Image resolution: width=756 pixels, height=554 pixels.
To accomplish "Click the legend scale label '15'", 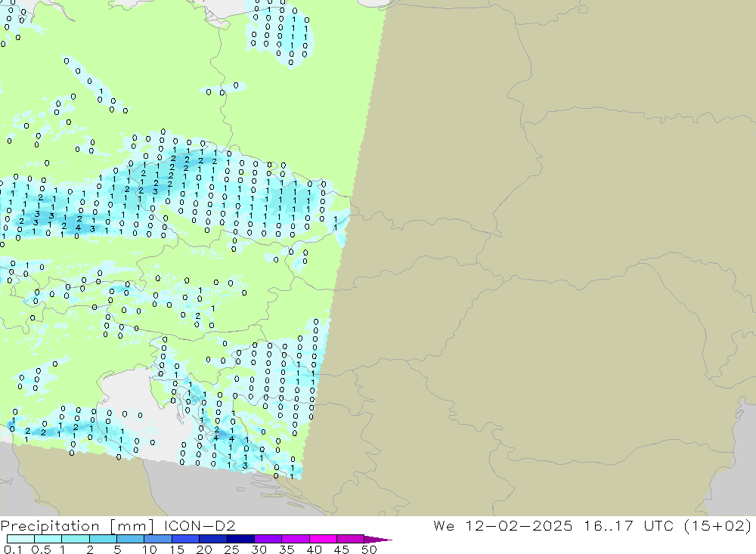I will [x=177, y=549].
